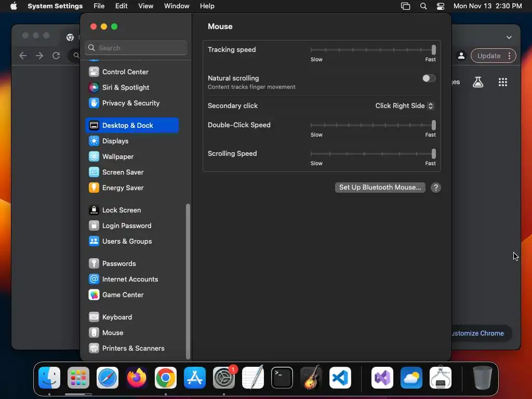
Task: Open Wallpaper settings
Action: click(x=132, y=156)
